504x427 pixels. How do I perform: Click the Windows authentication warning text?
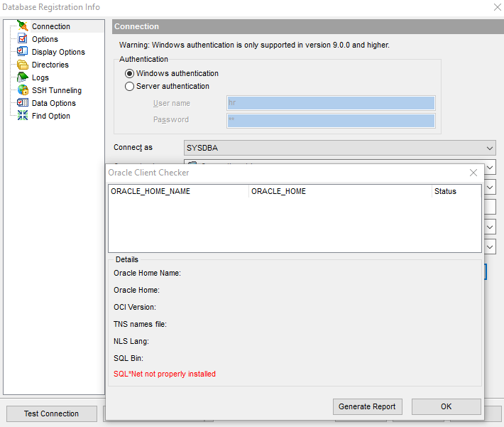(x=254, y=45)
